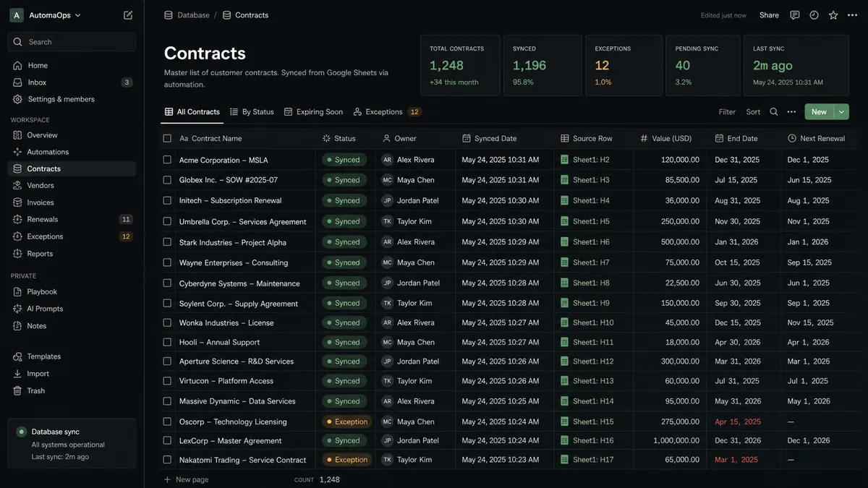This screenshot has width=868, height=488.
Task: Open the database toolbar ellipsis menu
Action: point(791,112)
